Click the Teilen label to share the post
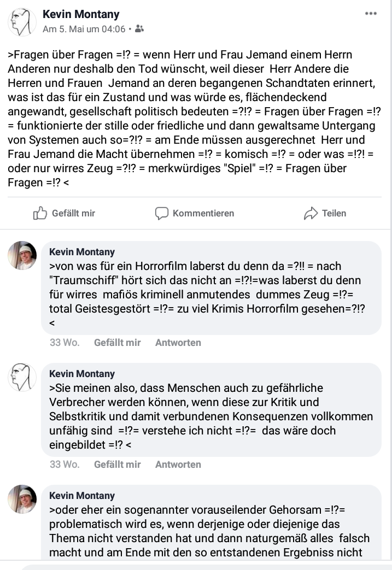The width and height of the screenshot is (392, 570). [x=334, y=213]
